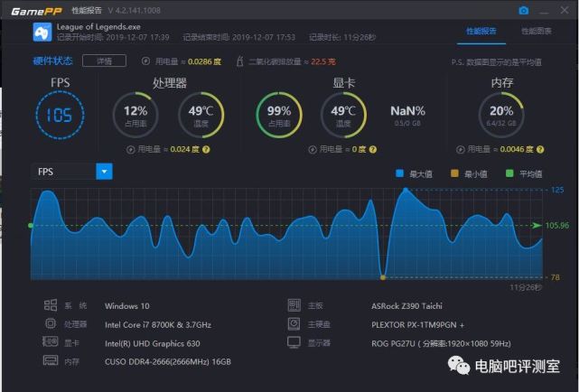Click the min value marker at 78
Image resolution: width=579 pixels, height=392 pixels.
pos(383,277)
